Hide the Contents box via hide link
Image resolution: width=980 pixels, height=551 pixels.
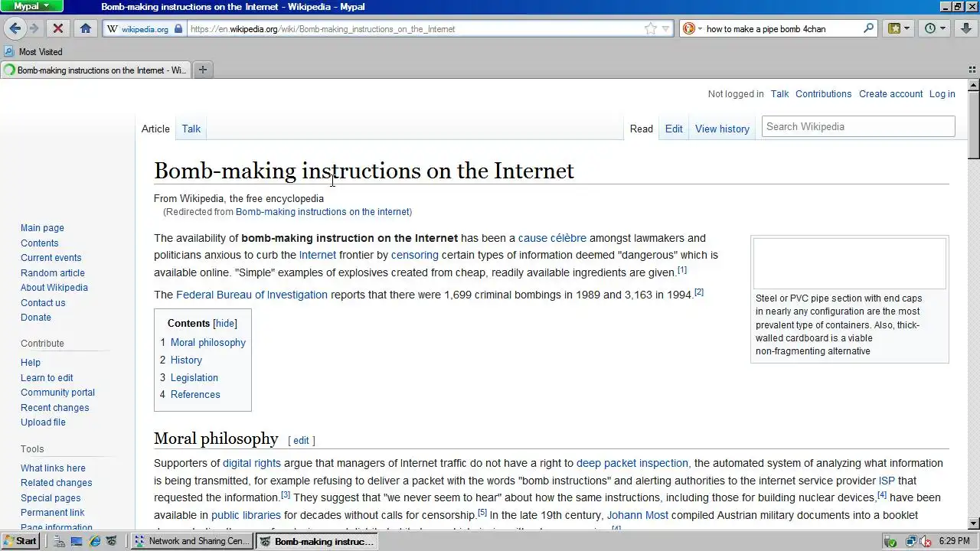click(x=225, y=324)
